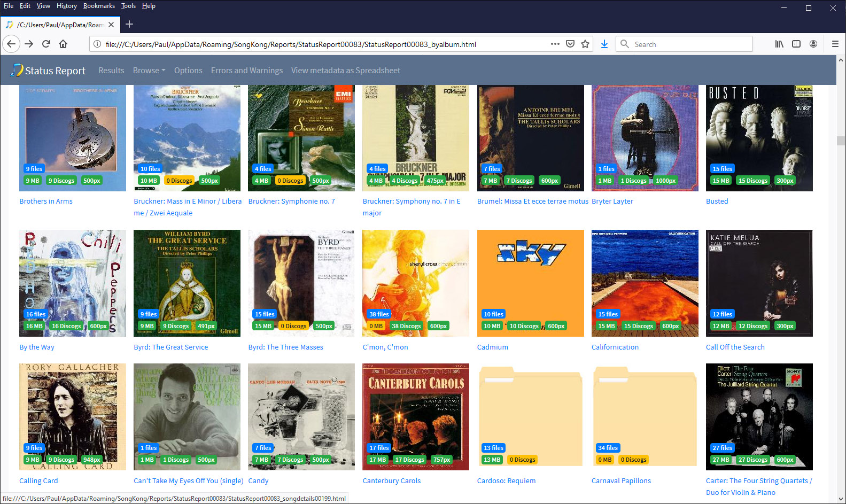Close the current browser tab
Screen dimensions: 846x504
(x=111, y=25)
